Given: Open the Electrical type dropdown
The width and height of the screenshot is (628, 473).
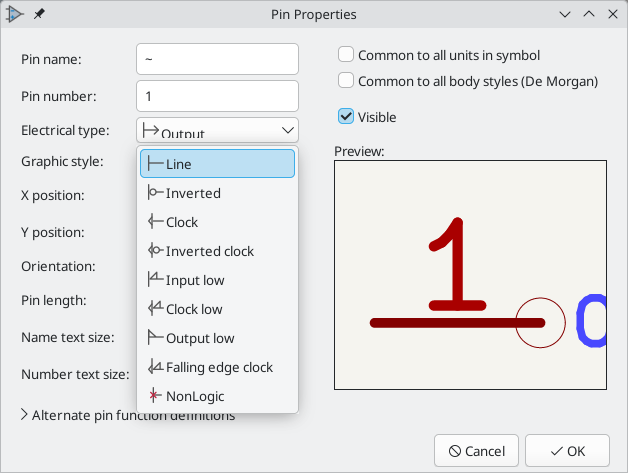Looking at the screenshot, I should pos(217,130).
